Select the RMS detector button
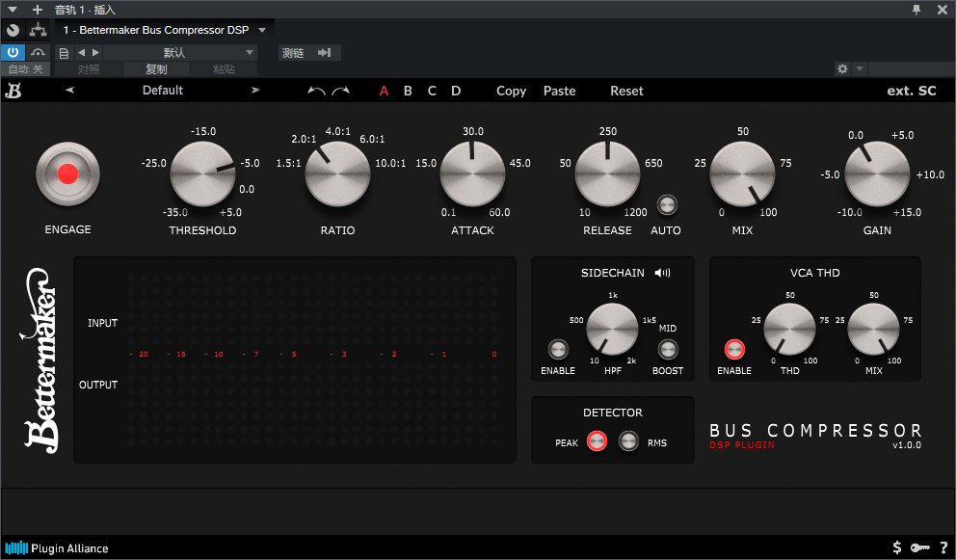 click(x=628, y=441)
